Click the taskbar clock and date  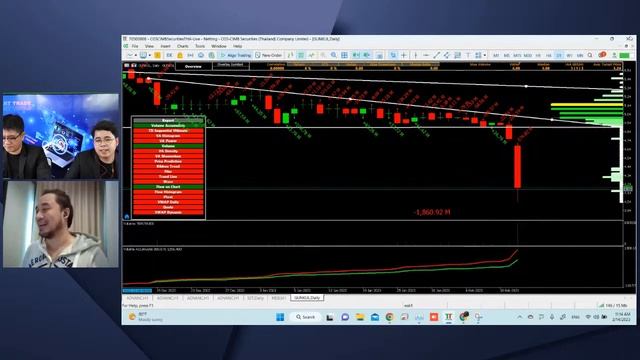pyautogui.click(x=622, y=317)
